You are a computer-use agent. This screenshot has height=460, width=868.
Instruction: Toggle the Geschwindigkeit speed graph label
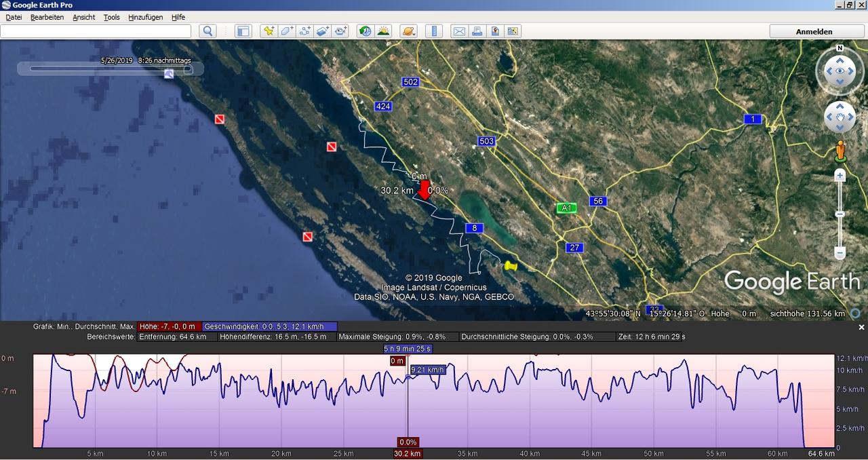[270, 326]
